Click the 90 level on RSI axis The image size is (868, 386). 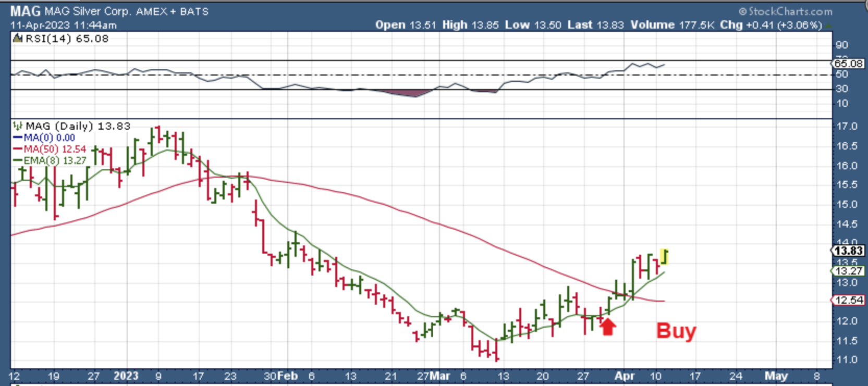click(842, 45)
